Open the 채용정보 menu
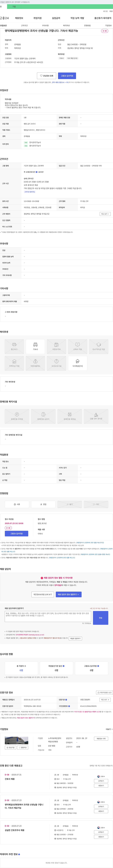 (x=19, y=18)
